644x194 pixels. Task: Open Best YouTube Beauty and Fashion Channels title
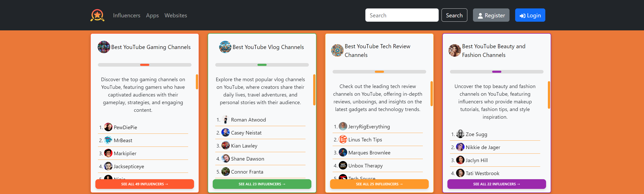click(494, 51)
